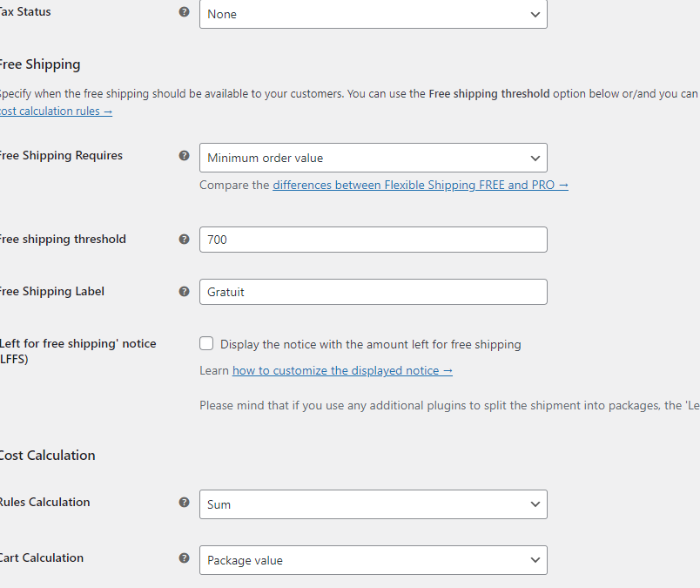Click help icon next to Tax Status
This screenshot has height=588, width=700.
pyautogui.click(x=184, y=12)
